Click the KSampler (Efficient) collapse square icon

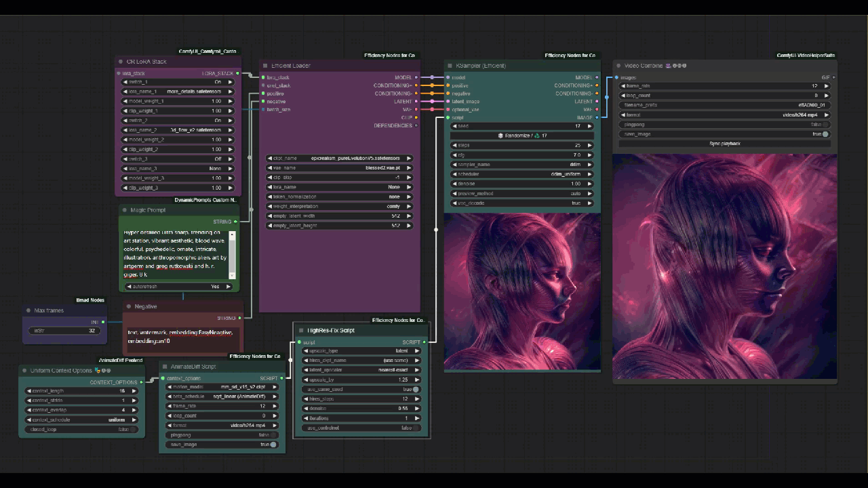450,66
